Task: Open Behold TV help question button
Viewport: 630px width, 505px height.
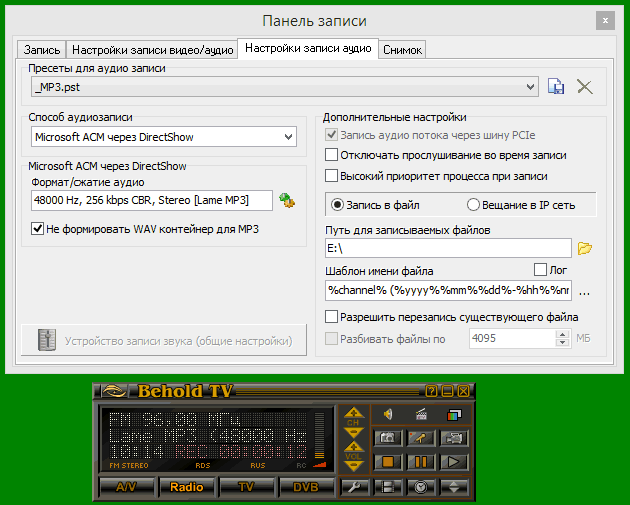Action: [x=431, y=391]
